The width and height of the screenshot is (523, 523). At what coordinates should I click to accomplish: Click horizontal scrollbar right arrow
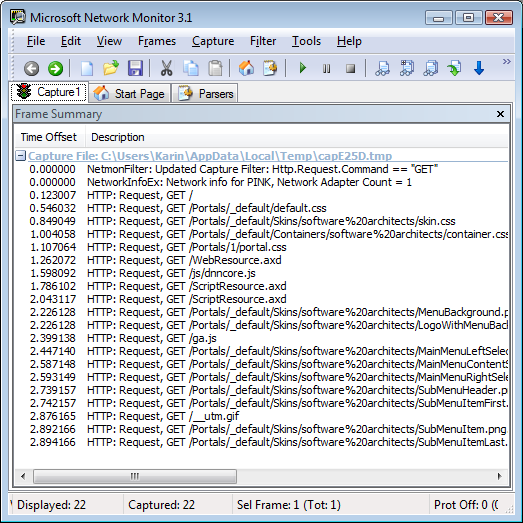(x=500, y=476)
